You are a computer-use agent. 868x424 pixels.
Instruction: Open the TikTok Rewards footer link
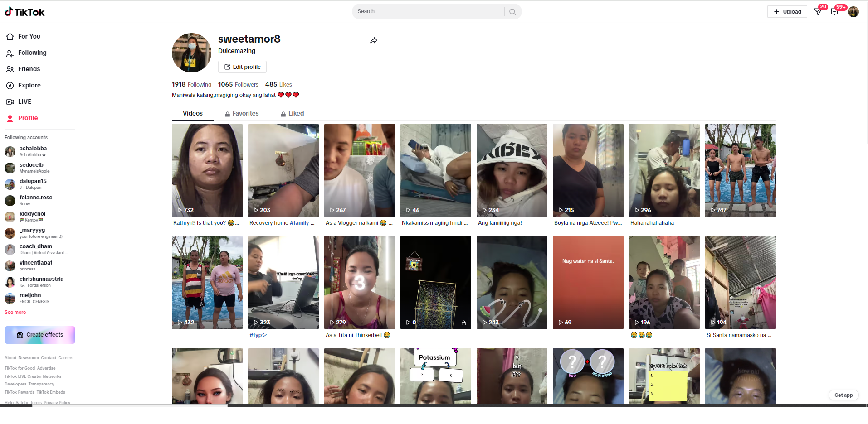tap(20, 392)
